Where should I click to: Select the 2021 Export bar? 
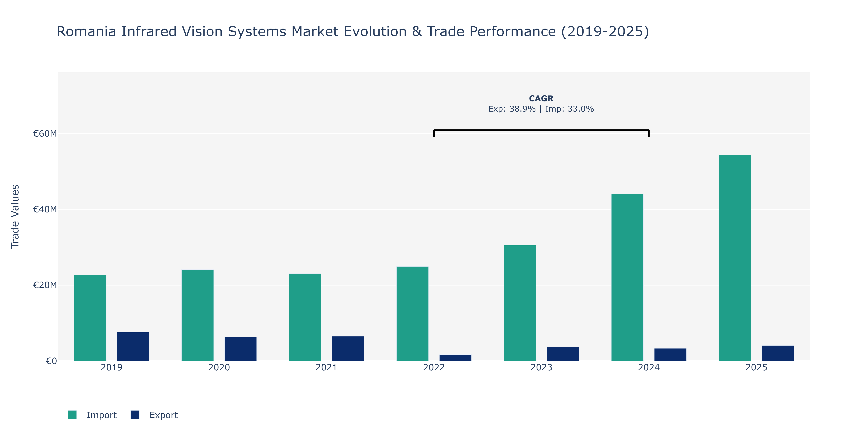tap(348, 348)
